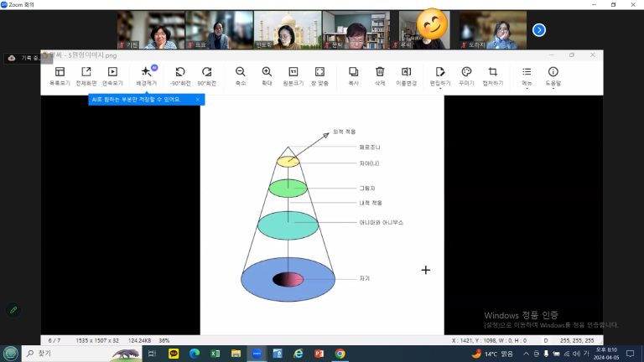This screenshot has height=362, width=644.
Task: Switch to fullscreen view (전체화면)
Action: point(86,75)
